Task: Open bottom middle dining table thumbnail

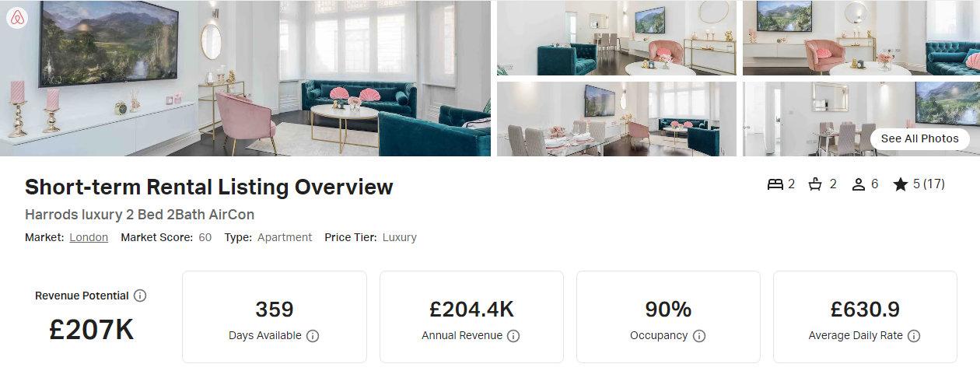Action: click(617, 119)
